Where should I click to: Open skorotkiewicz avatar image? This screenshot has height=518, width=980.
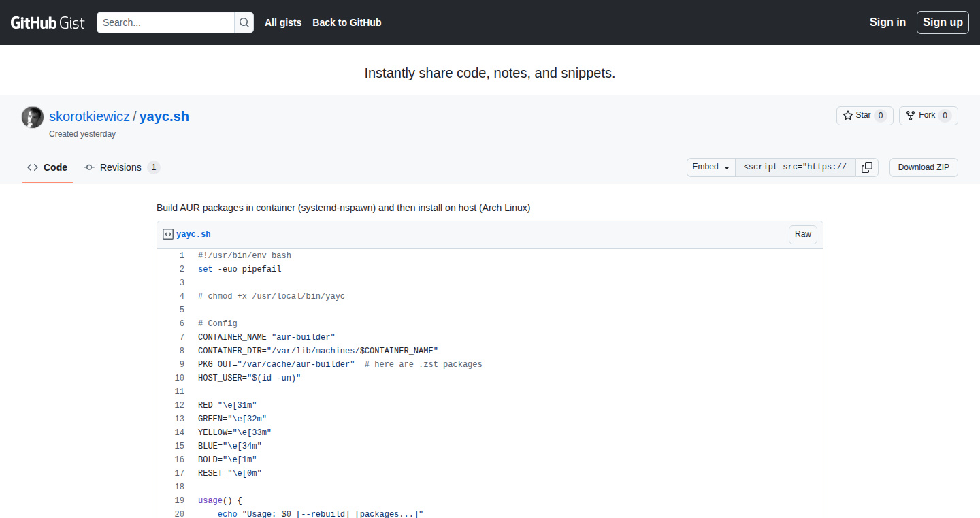point(33,117)
